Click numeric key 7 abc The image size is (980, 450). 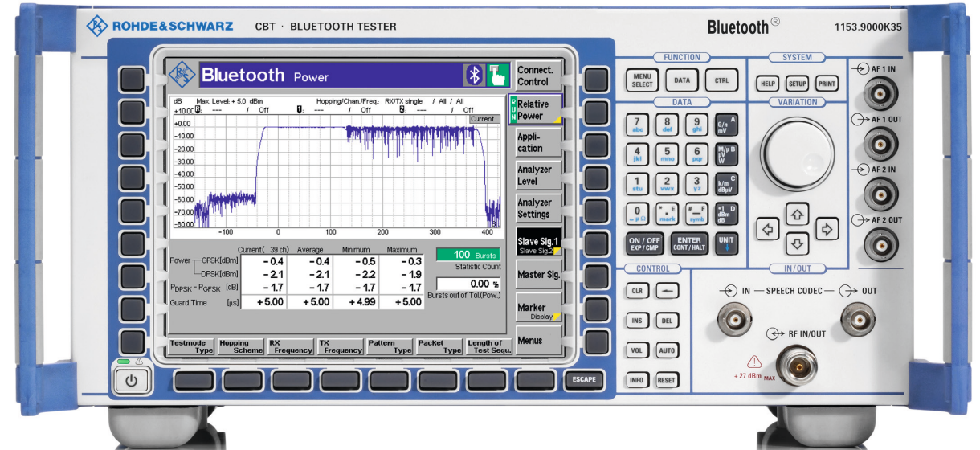point(637,124)
